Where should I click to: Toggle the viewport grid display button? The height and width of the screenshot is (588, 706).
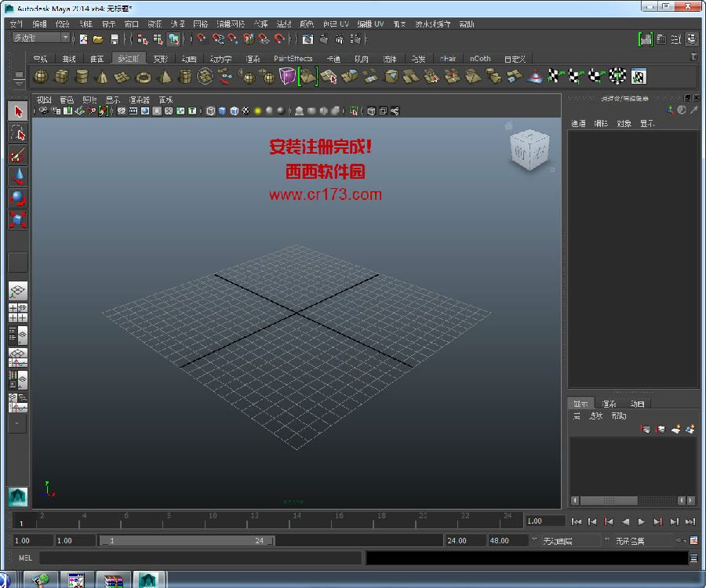[122, 111]
